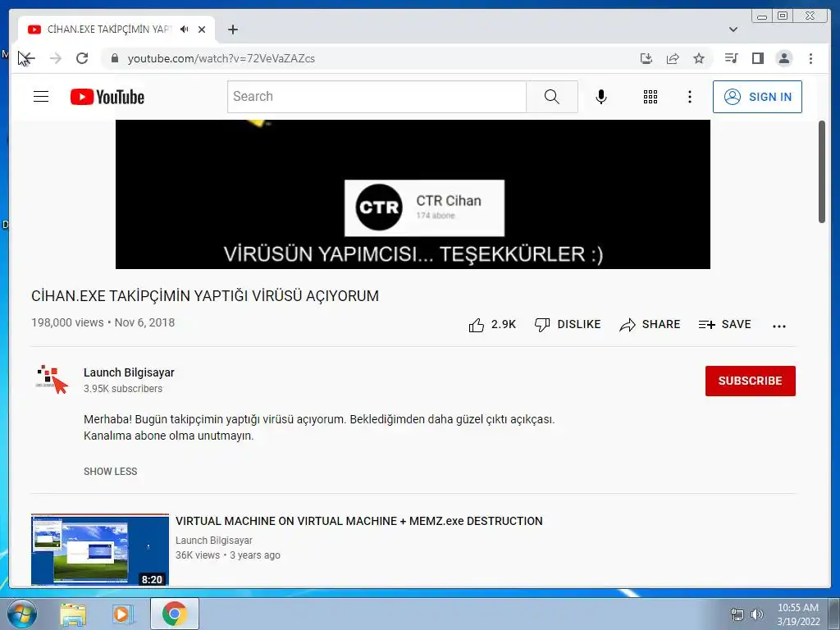Share this video
This screenshot has width=840, height=630.
pos(650,325)
